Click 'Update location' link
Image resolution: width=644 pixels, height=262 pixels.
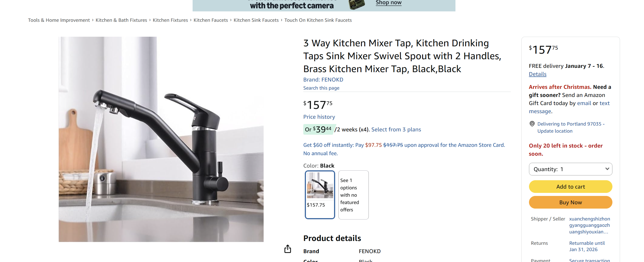(x=555, y=131)
